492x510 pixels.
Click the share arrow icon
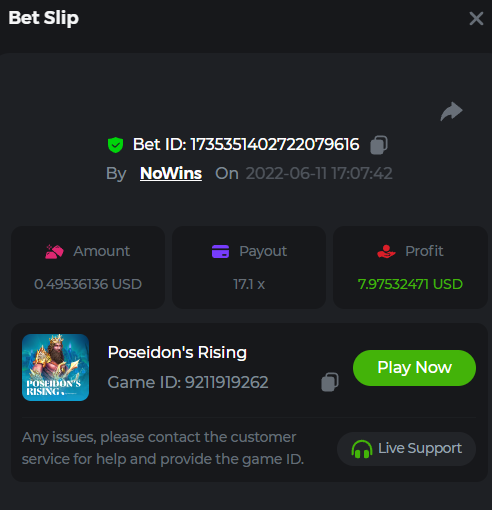tap(451, 111)
